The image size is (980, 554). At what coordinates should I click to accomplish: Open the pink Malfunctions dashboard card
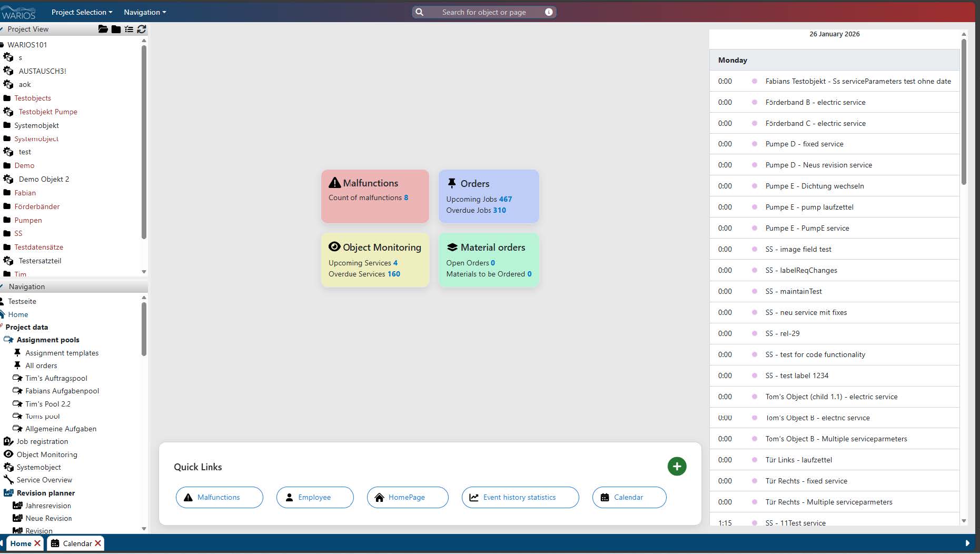tap(375, 196)
